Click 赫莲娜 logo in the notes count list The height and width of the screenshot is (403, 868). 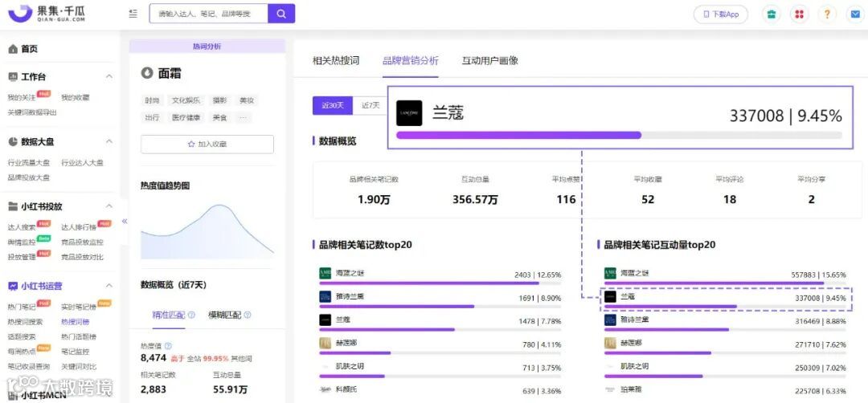coord(325,344)
